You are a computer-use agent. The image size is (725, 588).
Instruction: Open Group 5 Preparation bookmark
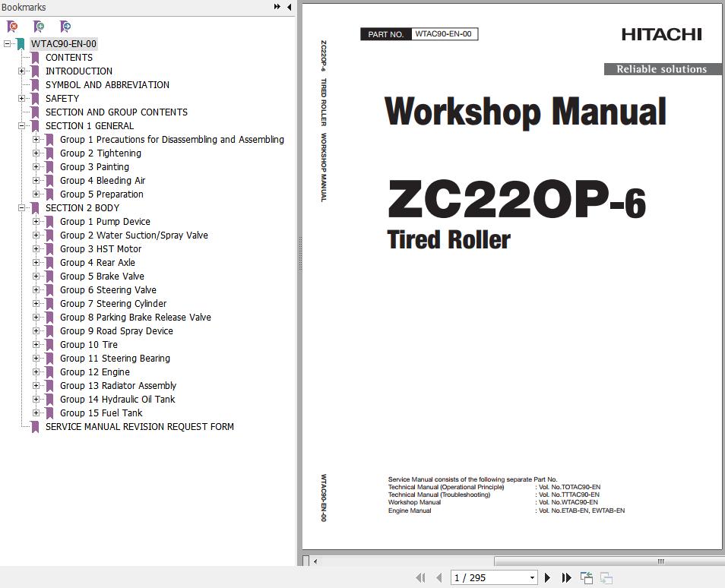[x=102, y=194]
